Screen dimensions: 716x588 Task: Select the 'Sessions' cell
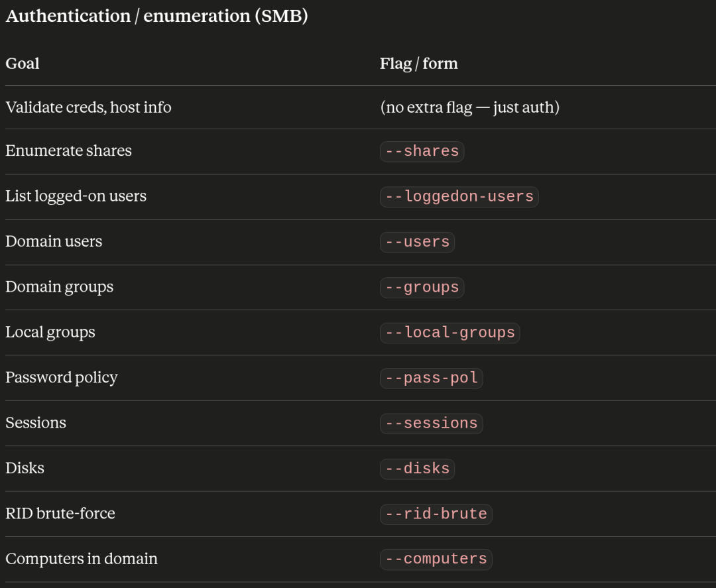coord(36,423)
